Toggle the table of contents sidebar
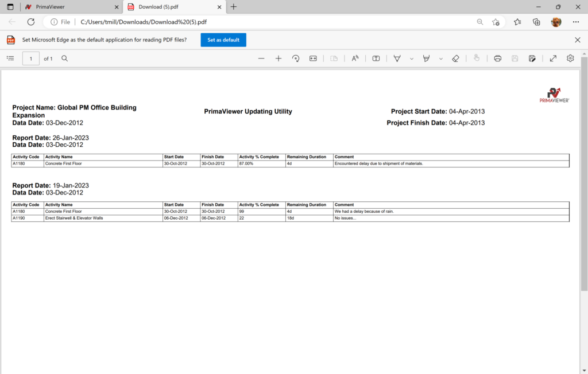The height and width of the screenshot is (374, 588). click(10, 59)
